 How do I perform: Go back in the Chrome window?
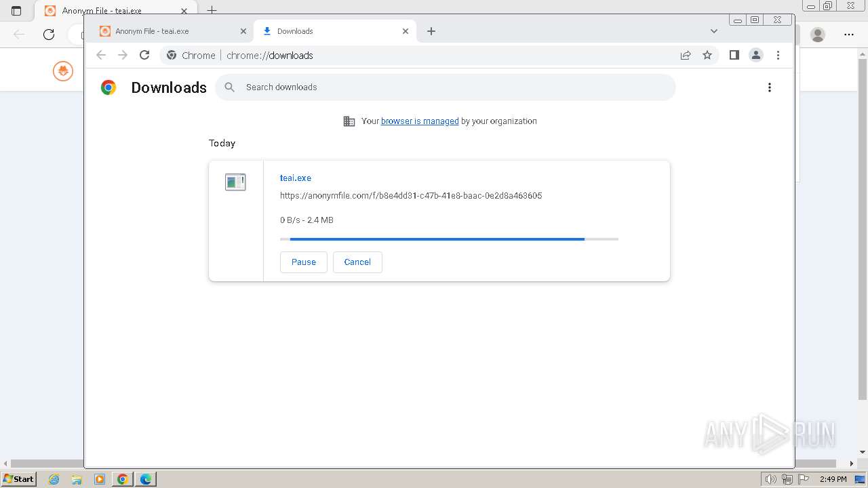[x=101, y=56]
